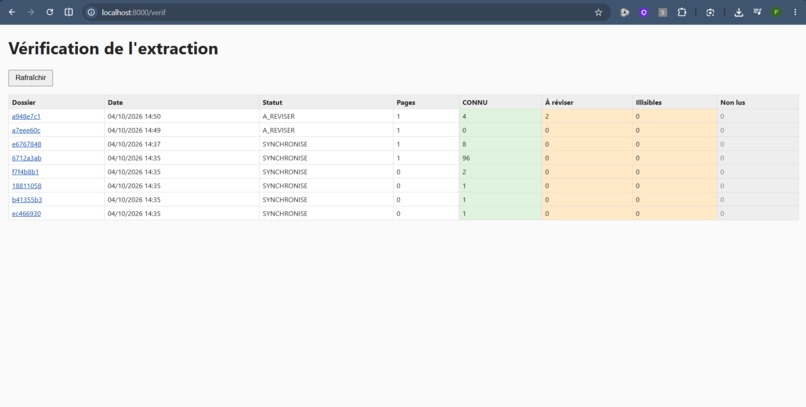Open the grey circular extension icon
Viewport: 806px width, 407px height.
click(625, 12)
